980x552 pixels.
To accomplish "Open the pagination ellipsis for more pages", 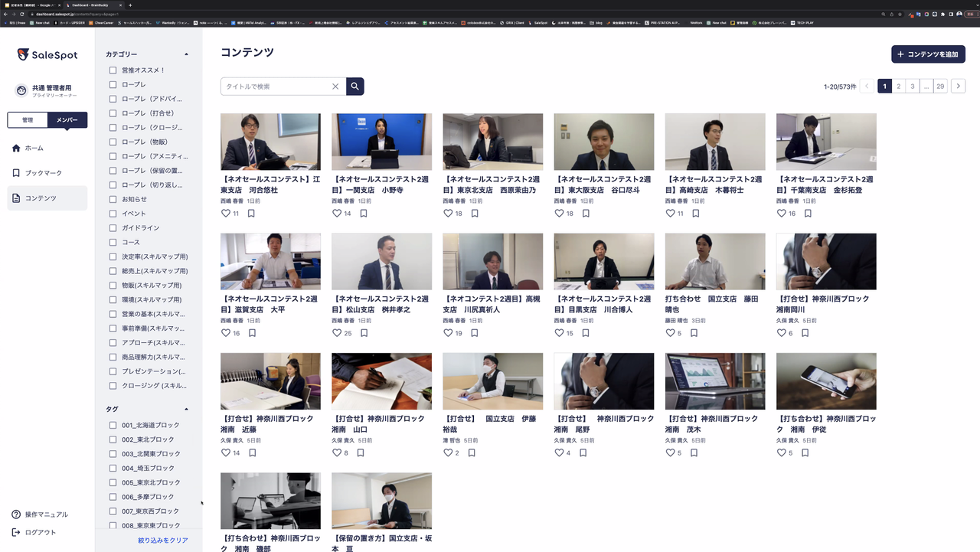I will pos(926,87).
